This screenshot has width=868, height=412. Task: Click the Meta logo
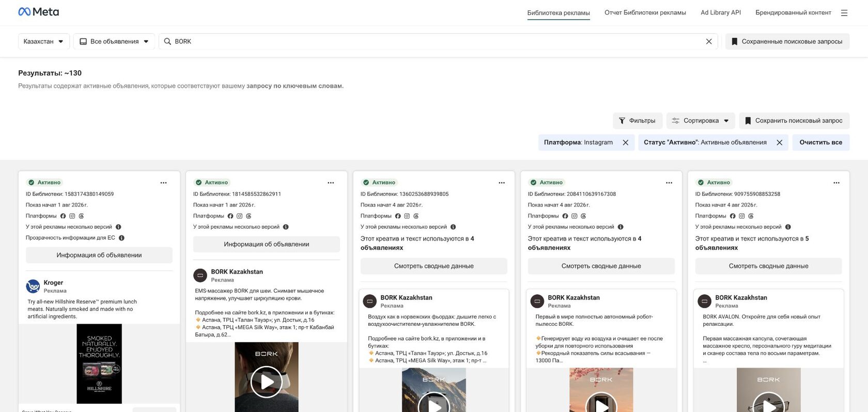(39, 12)
